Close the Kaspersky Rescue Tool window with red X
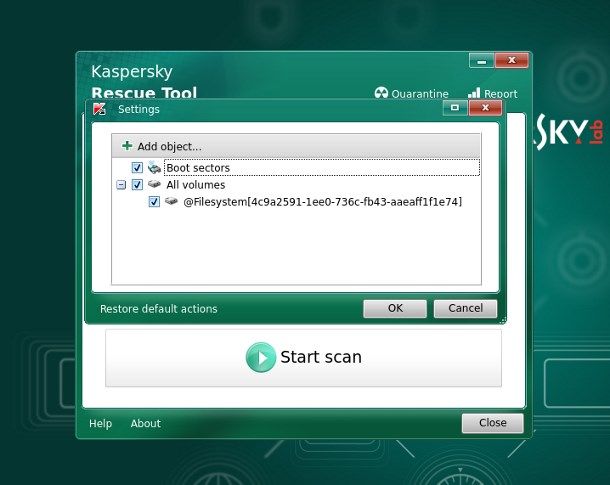This screenshot has width=610, height=485. point(512,61)
